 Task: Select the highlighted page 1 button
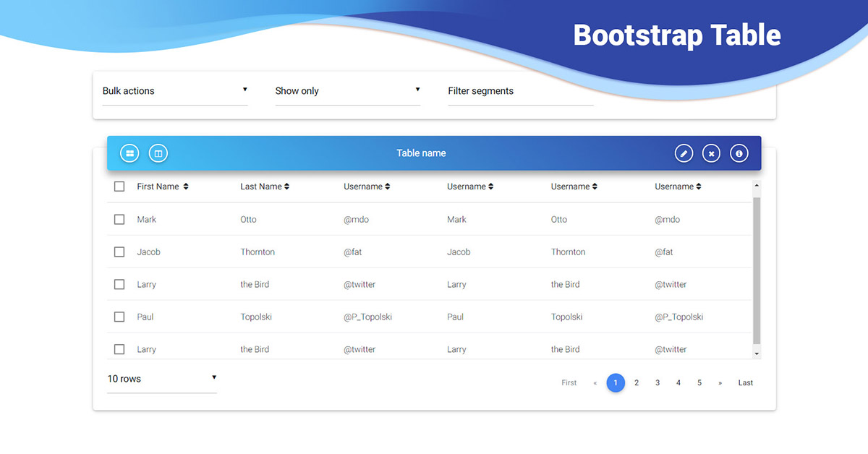(616, 382)
